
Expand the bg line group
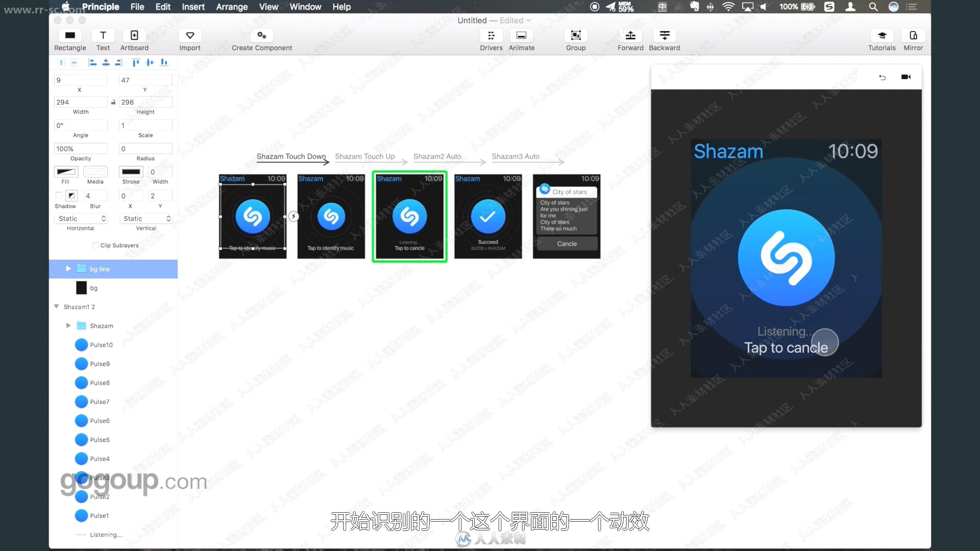(68, 269)
